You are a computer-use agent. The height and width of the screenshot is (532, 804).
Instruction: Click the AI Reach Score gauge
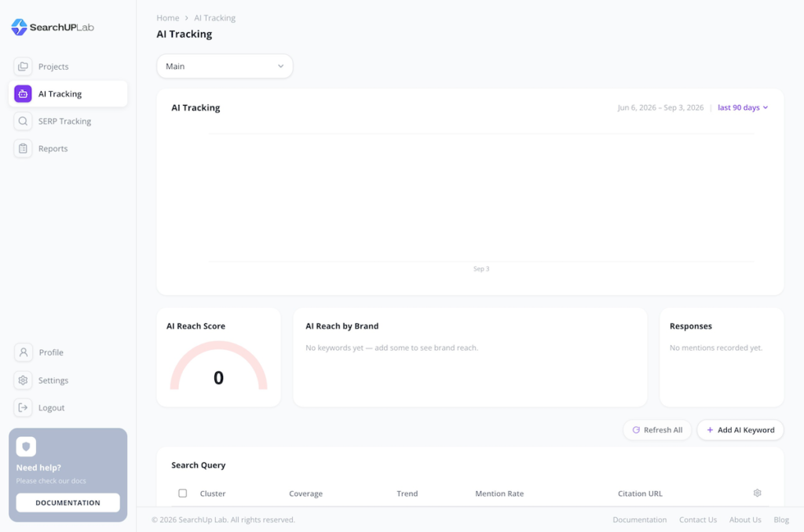tap(218, 366)
